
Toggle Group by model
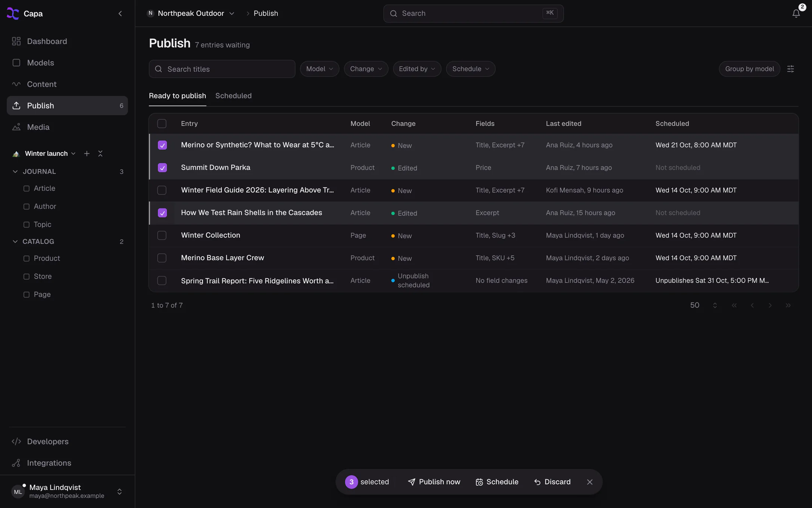[x=749, y=69]
